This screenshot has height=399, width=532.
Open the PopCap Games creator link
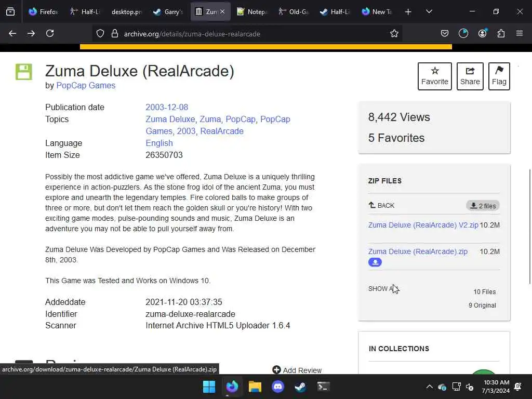tap(86, 86)
